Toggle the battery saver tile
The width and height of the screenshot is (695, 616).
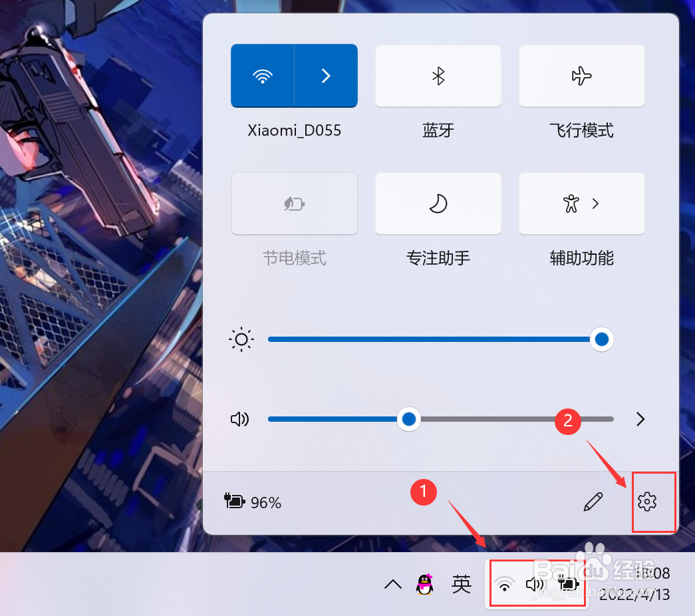[295, 204]
